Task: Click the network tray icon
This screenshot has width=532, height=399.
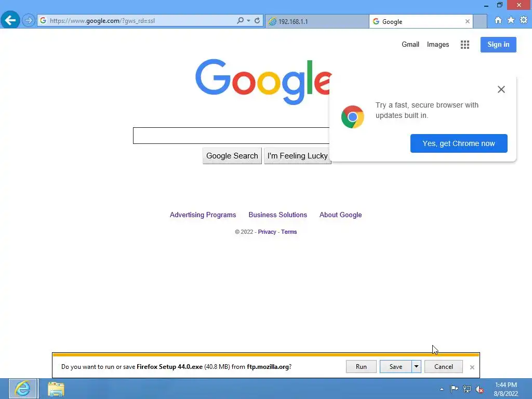Action: point(467,389)
